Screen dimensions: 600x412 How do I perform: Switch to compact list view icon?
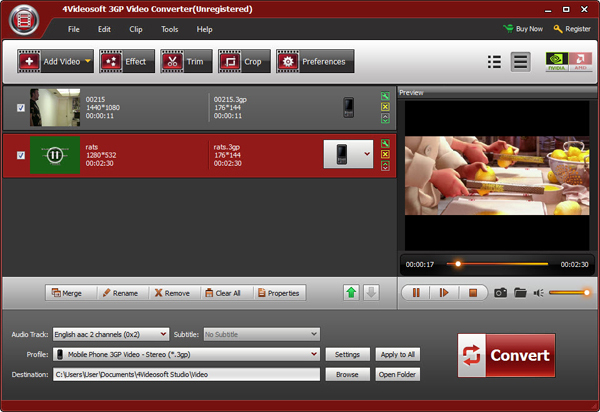[x=494, y=62]
